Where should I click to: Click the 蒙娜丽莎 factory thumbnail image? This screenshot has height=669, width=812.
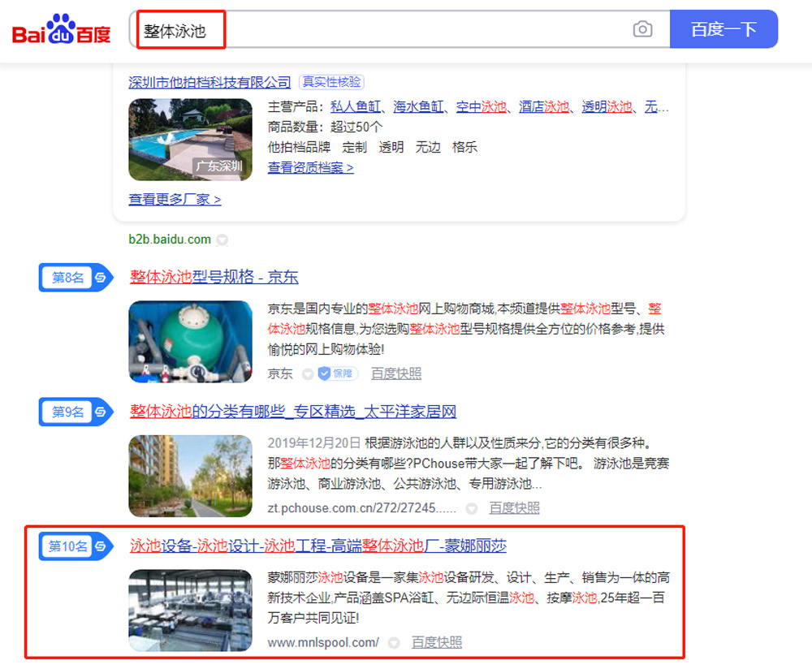[190, 610]
